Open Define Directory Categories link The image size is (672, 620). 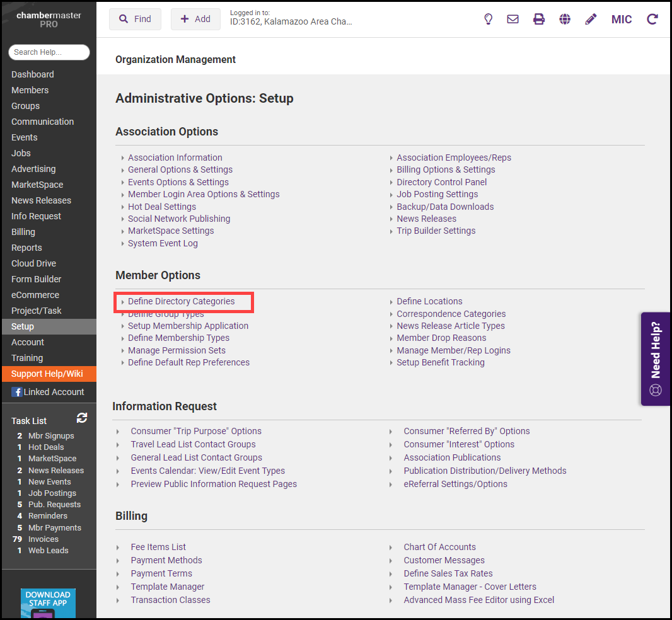(181, 301)
